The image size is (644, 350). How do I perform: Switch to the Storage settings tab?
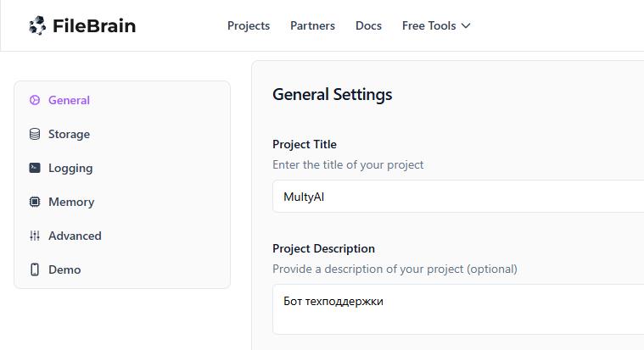click(122, 134)
